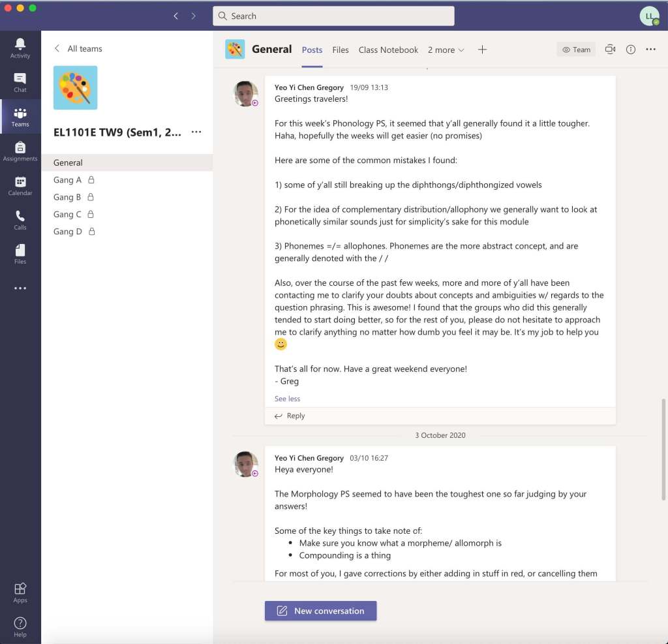The image size is (668, 644).
Task: Expand the '2 more' tabs dropdown
Action: 445,50
